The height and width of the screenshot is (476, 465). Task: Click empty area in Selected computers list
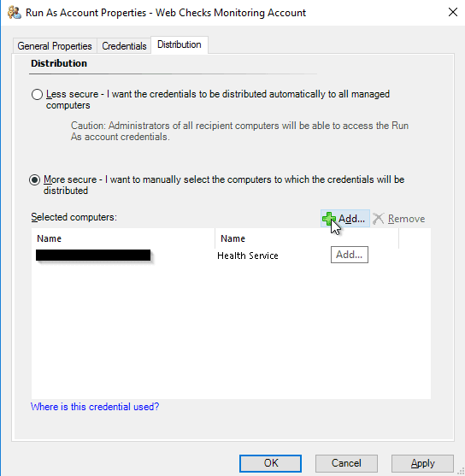[x=231, y=331]
